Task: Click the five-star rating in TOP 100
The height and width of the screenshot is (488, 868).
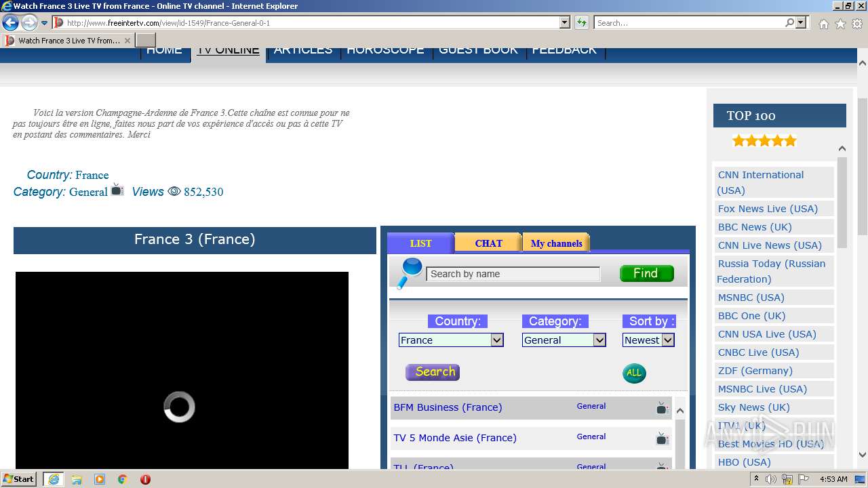Action: click(x=764, y=141)
